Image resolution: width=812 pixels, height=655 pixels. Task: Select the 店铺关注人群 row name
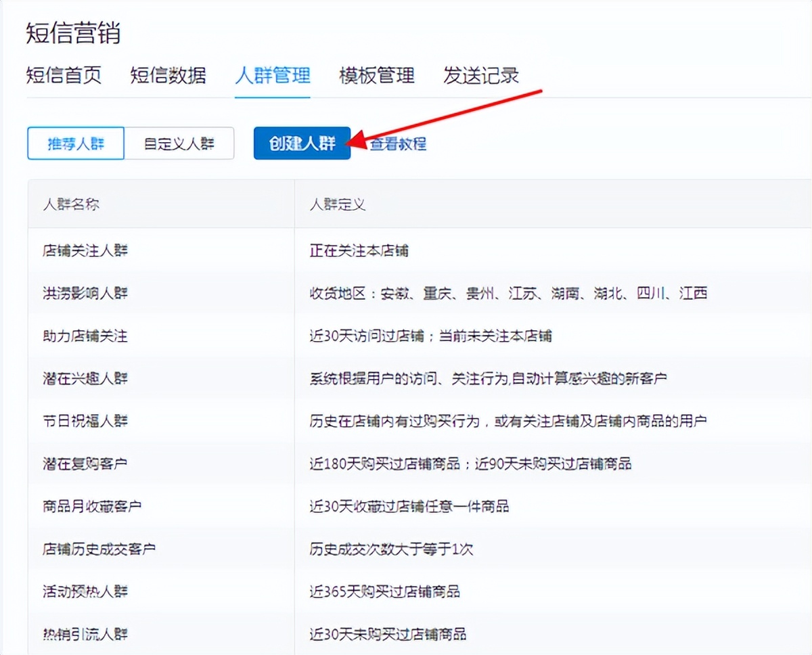coord(85,250)
